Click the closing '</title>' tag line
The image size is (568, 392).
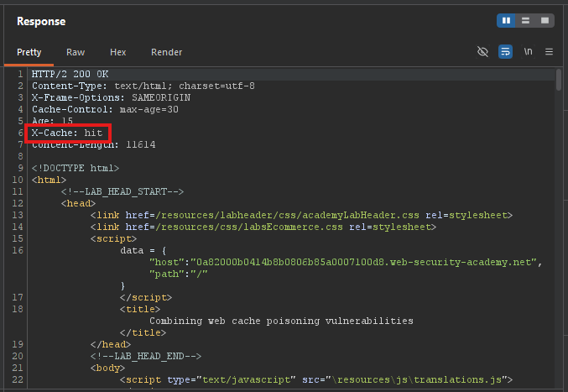click(143, 332)
